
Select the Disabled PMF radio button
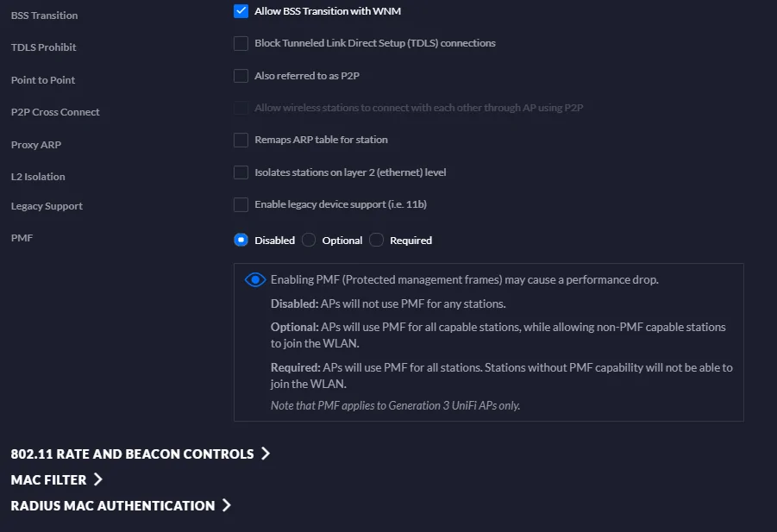click(x=241, y=241)
